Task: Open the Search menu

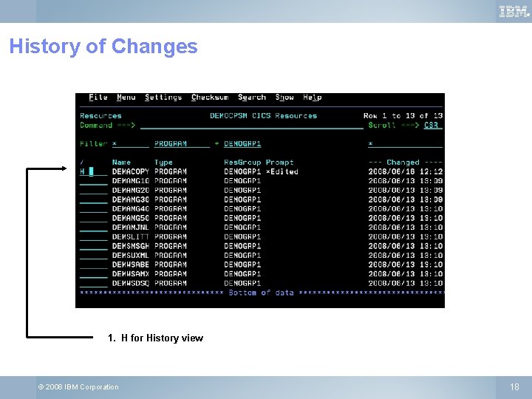Action: pos(252,98)
